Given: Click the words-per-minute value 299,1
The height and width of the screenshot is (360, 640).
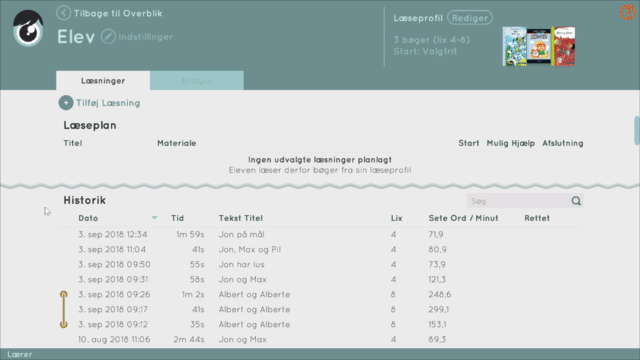Looking at the screenshot, I should (x=439, y=309).
